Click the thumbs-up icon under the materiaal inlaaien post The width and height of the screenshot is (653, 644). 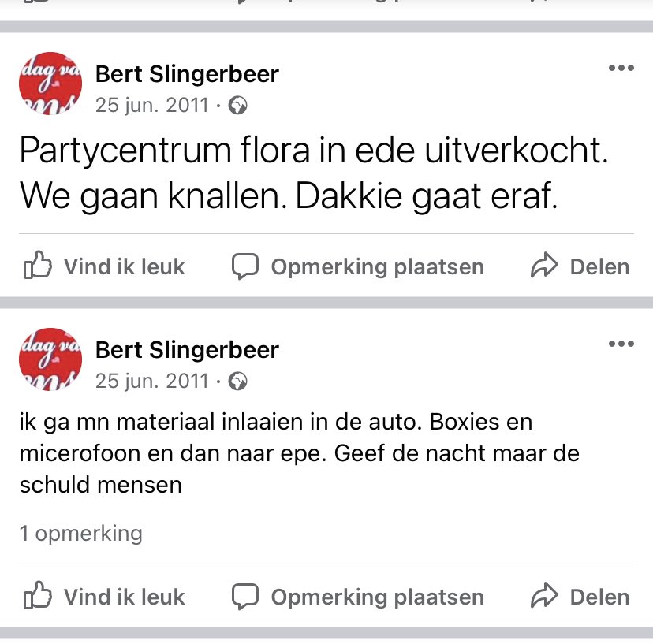pos(37,597)
